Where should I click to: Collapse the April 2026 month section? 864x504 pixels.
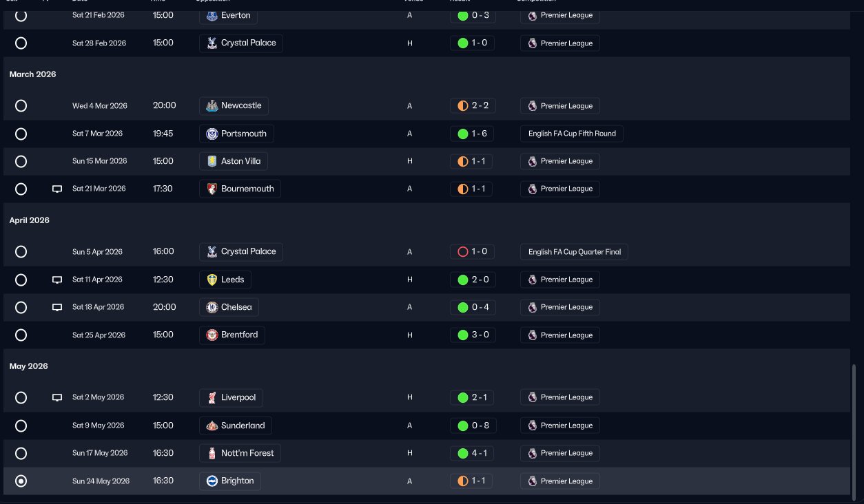(30, 220)
